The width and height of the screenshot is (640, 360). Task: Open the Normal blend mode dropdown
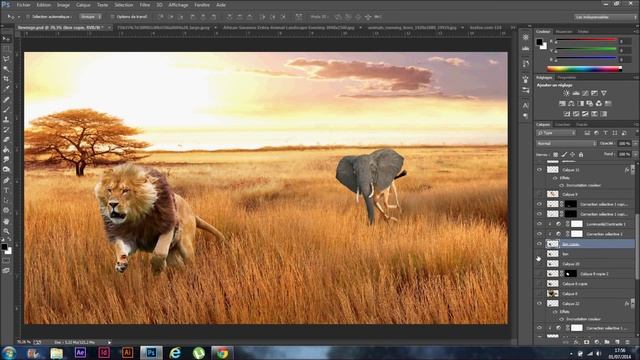point(566,144)
